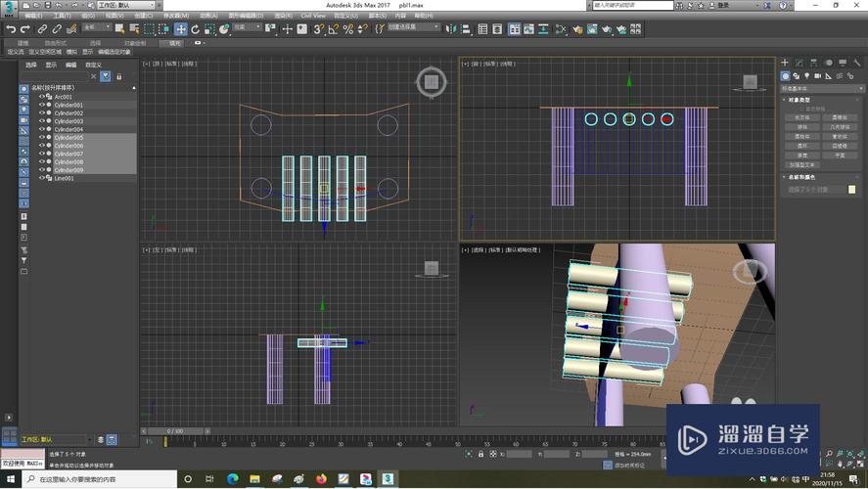Open Select by Name dialog icon

pos(134,29)
